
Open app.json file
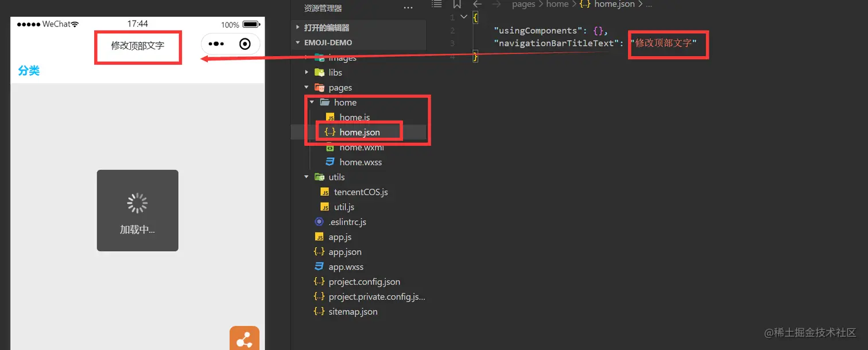(345, 251)
